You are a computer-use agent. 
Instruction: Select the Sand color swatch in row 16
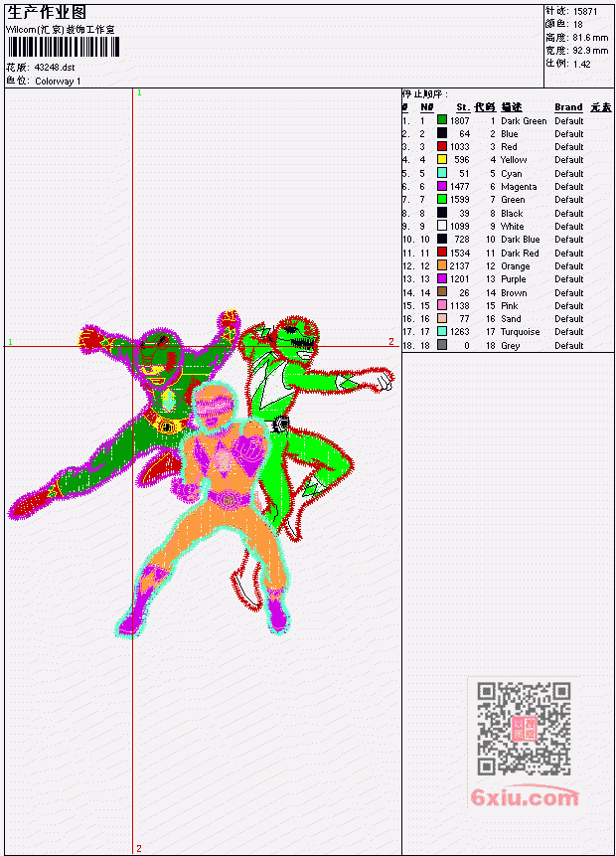(x=442, y=319)
